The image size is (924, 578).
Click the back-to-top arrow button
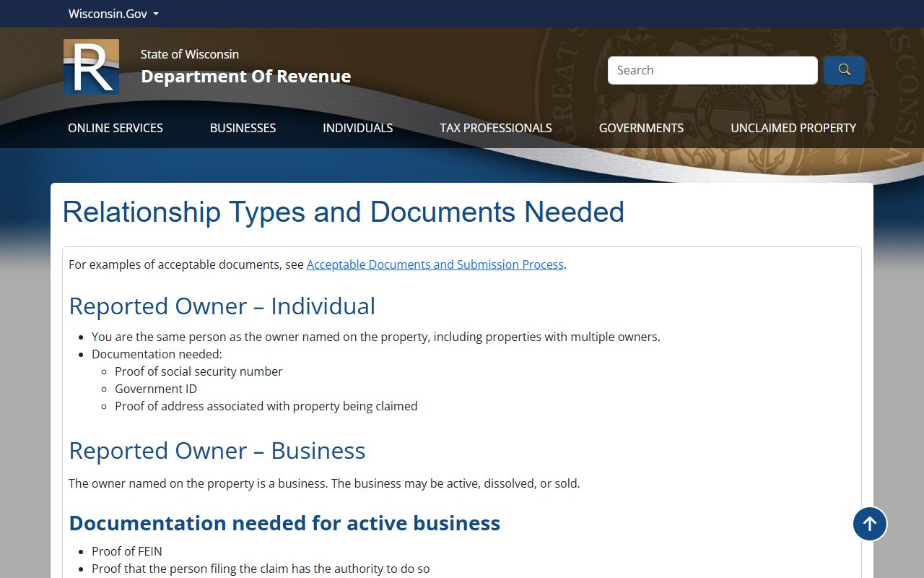coord(870,524)
